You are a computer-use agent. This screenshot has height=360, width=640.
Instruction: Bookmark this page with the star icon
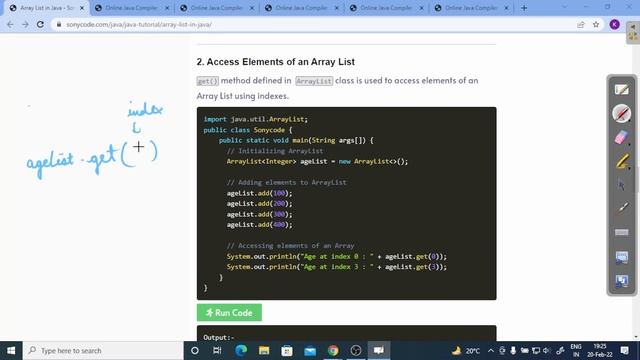point(596,24)
